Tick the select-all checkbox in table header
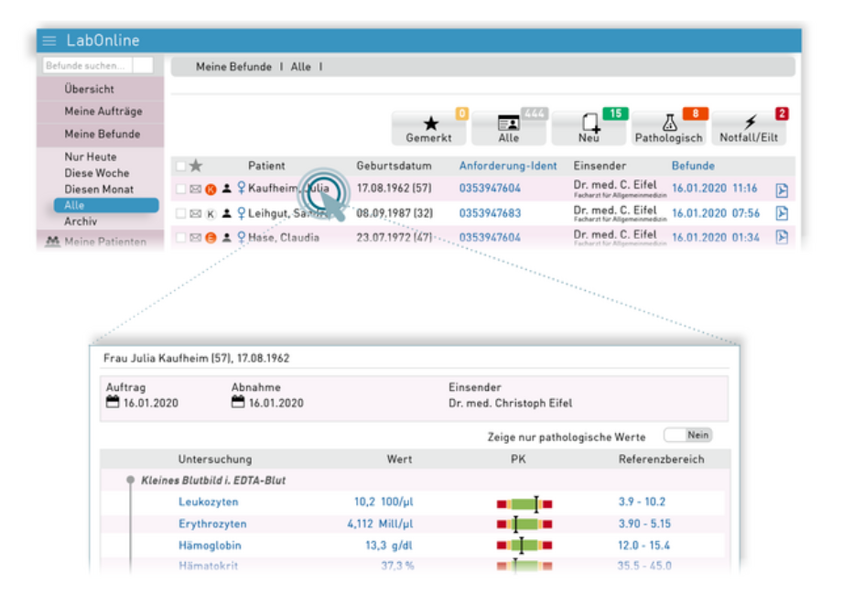 (x=180, y=166)
